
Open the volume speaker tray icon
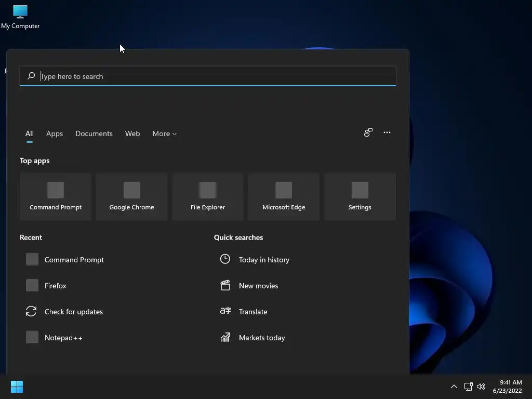[x=481, y=387]
